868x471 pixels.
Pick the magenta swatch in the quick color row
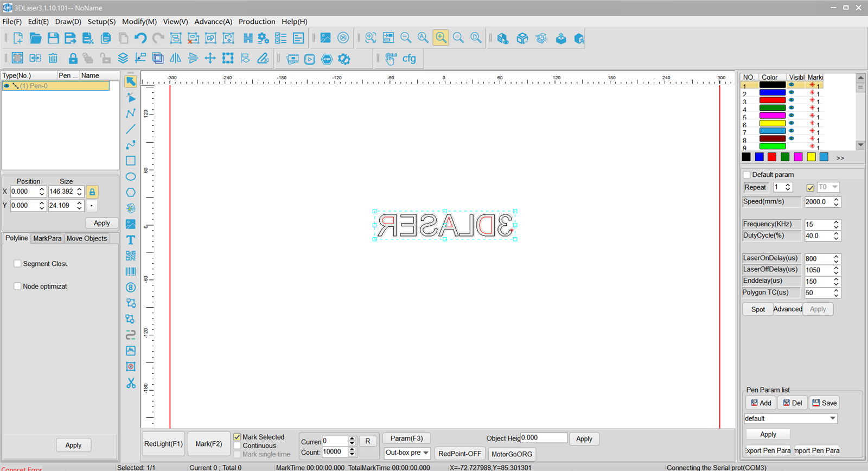pos(798,157)
